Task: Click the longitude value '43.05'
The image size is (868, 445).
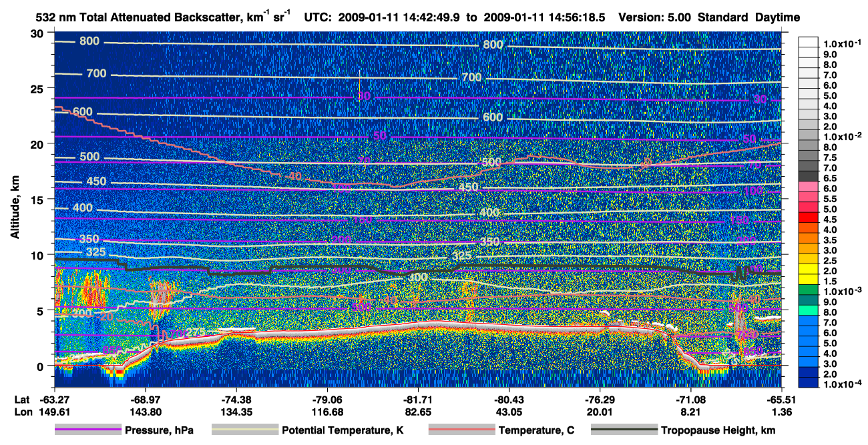Action: [509, 412]
